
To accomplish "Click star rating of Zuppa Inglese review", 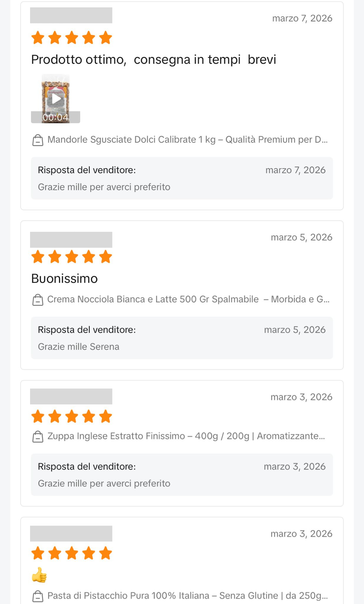I will (72, 416).
